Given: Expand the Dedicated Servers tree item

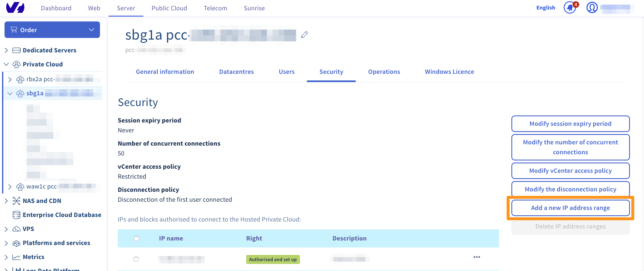Looking at the screenshot, I should [6, 50].
